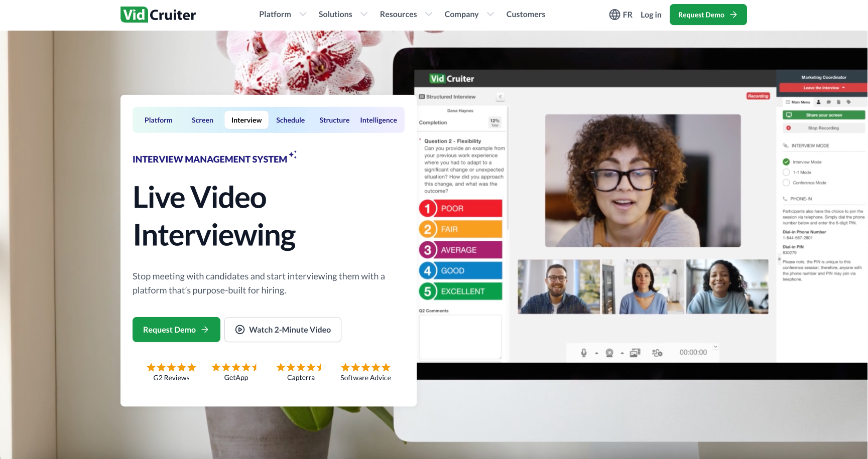Click the participants person icon in side panel
This screenshot has width=868, height=459.
(818, 102)
